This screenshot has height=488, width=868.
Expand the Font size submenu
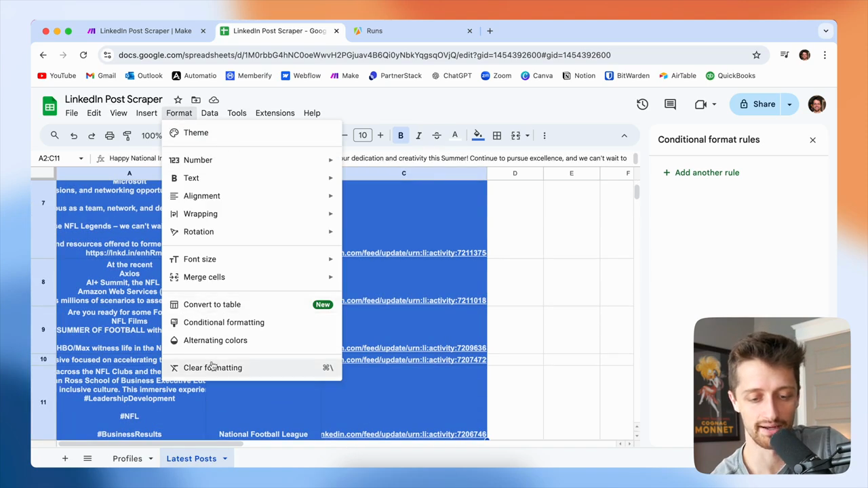(x=252, y=259)
